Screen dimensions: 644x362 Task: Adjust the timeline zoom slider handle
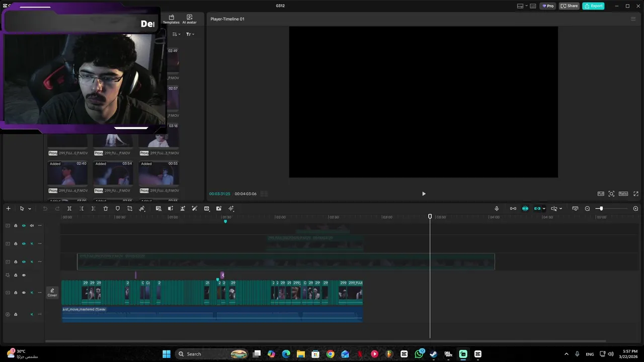click(x=601, y=209)
